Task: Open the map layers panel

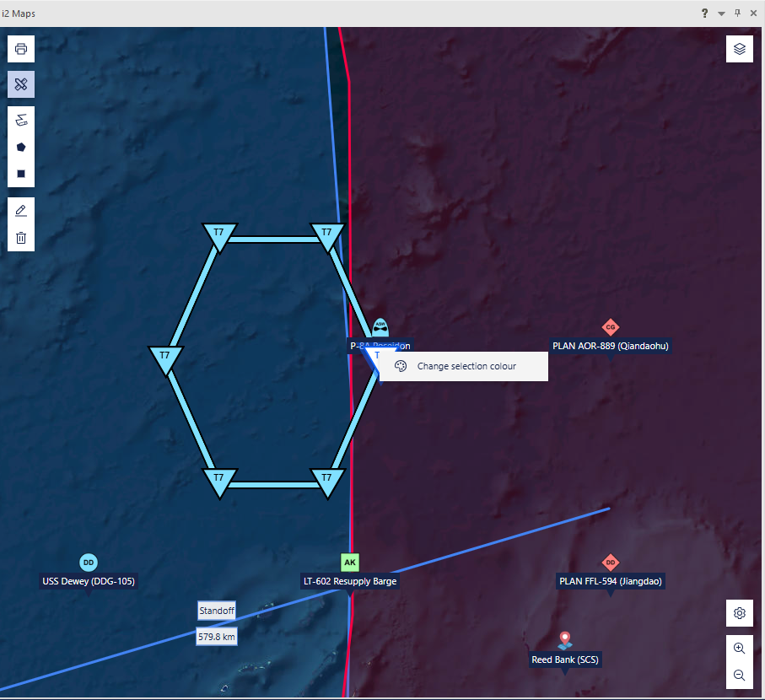Action: click(740, 49)
